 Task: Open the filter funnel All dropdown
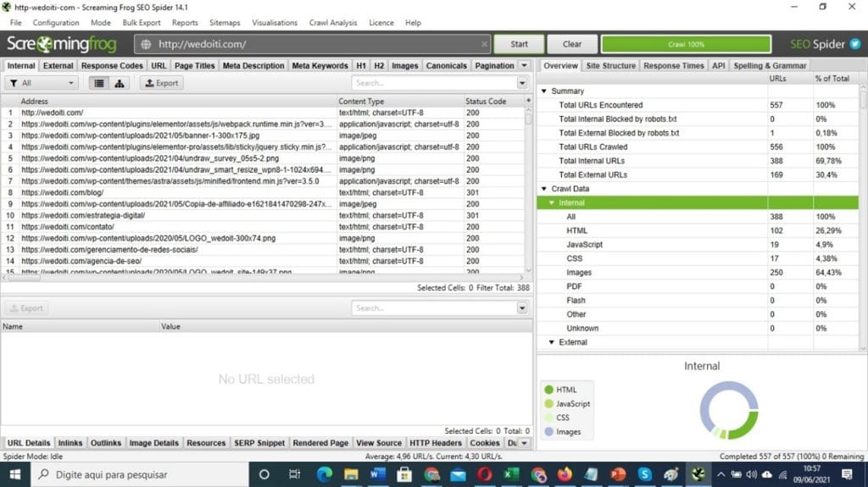tap(42, 83)
